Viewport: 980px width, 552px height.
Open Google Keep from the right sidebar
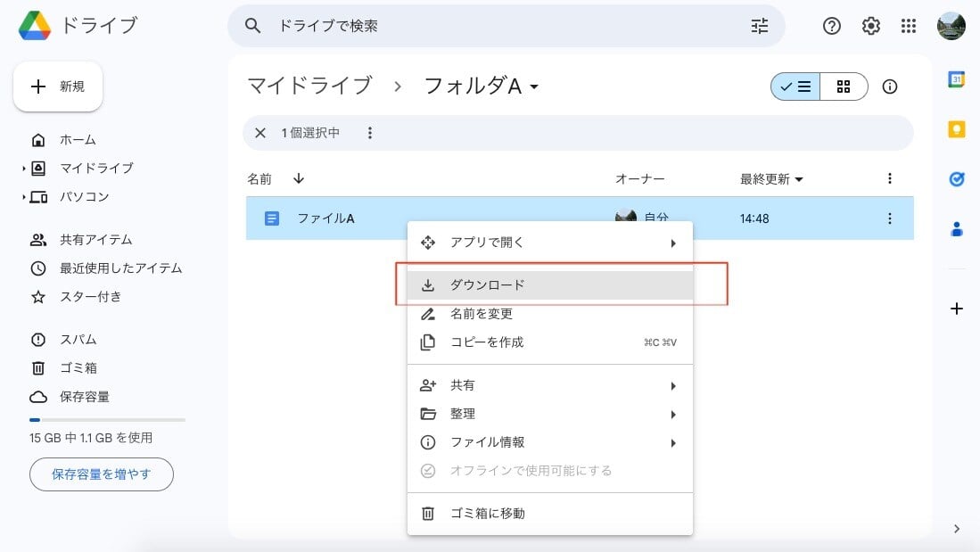point(956,128)
